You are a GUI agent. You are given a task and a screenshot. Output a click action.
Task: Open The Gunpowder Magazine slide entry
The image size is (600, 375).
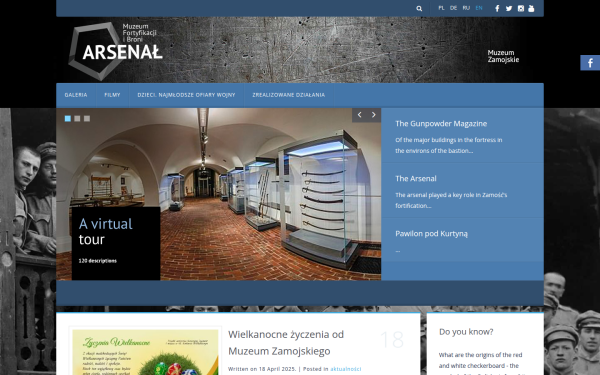click(441, 124)
